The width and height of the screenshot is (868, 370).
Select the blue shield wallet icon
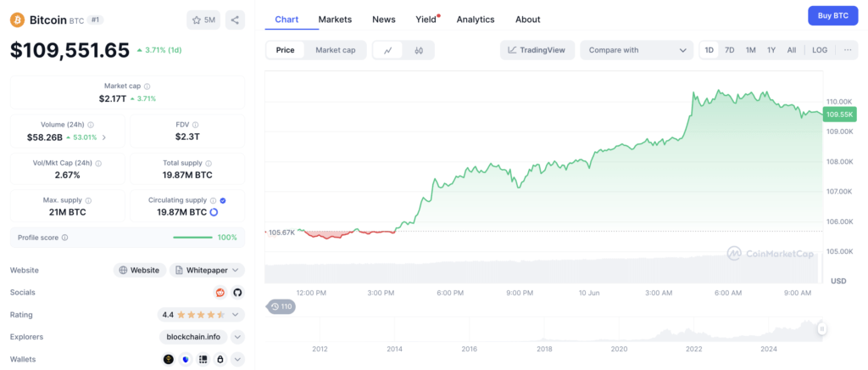pos(186,360)
